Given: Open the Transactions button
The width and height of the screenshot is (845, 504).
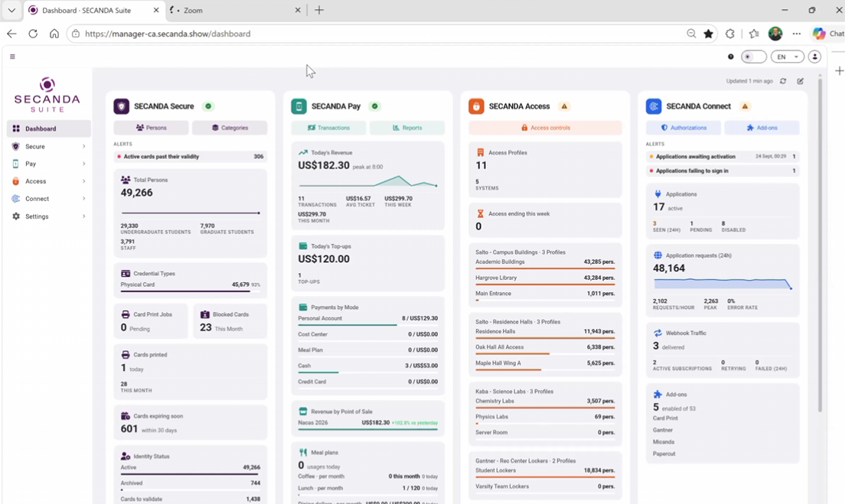Looking at the screenshot, I should [328, 128].
